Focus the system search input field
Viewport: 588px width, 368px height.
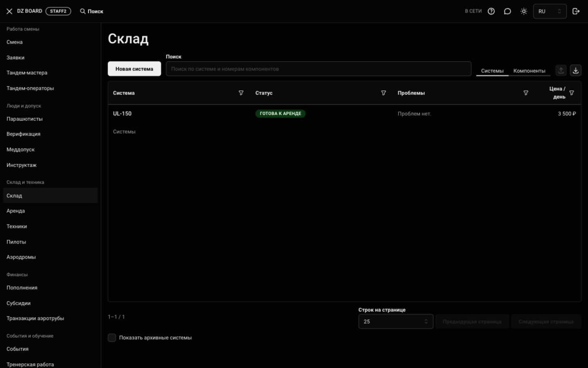(x=318, y=69)
